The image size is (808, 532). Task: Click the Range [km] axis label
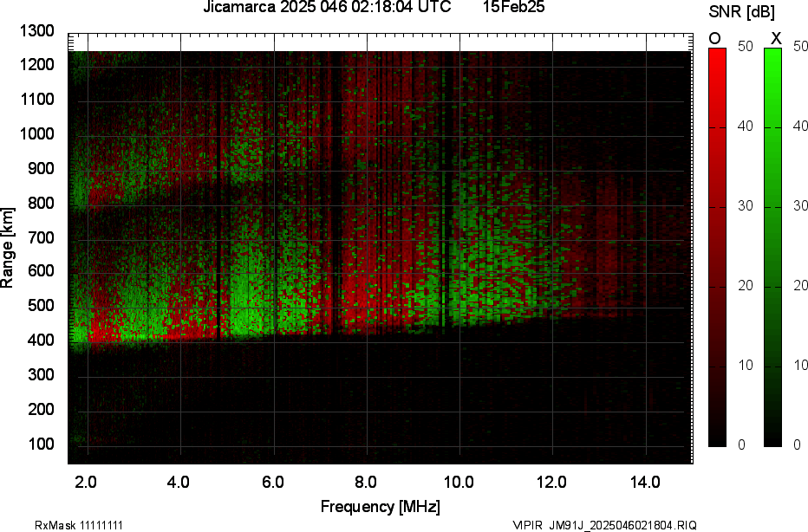coord(7,248)
